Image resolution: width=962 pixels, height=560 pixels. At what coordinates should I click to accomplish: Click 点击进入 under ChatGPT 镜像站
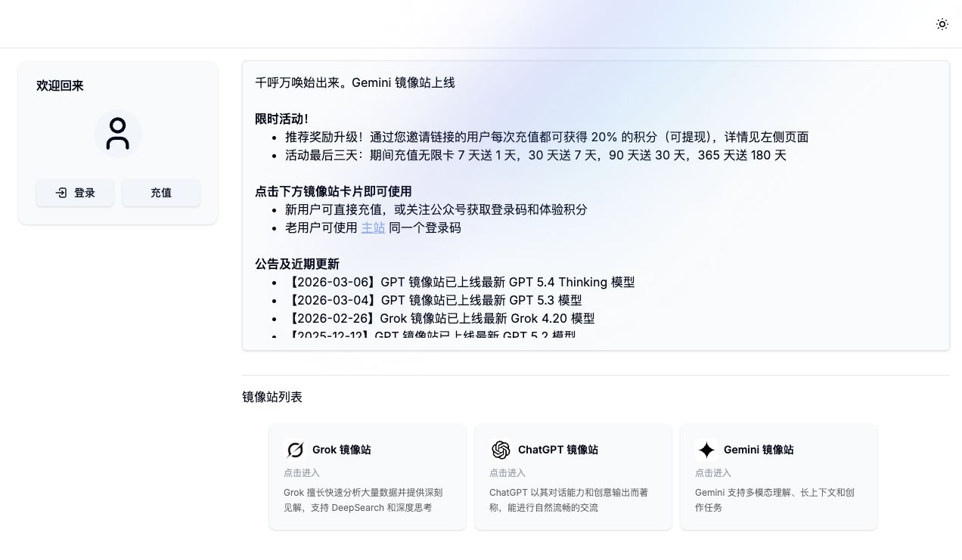[x=507, y=472]
